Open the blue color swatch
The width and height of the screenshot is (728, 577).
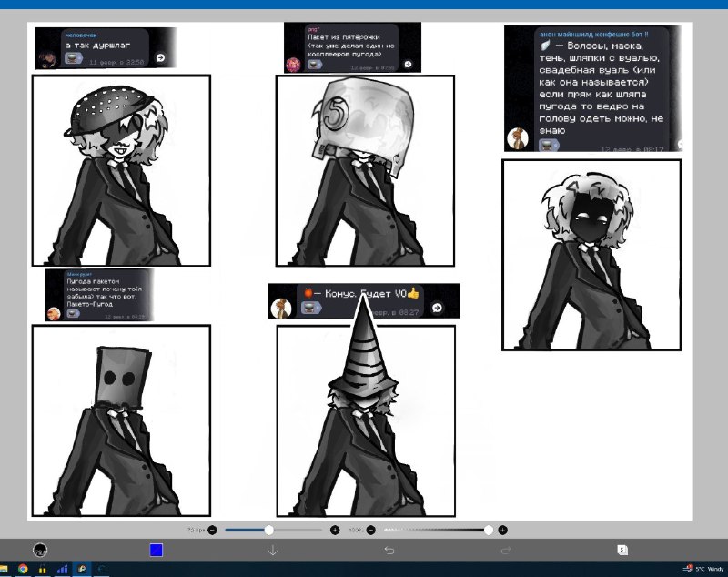[156, 550]
